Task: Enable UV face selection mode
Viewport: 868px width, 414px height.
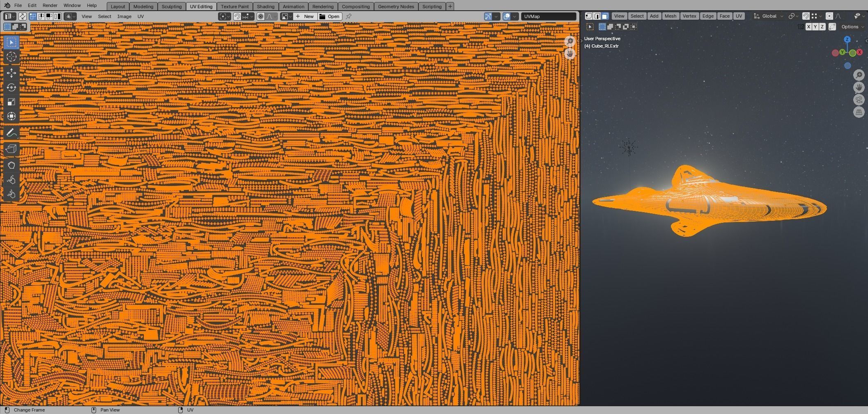Action: (x=49, y=16)
